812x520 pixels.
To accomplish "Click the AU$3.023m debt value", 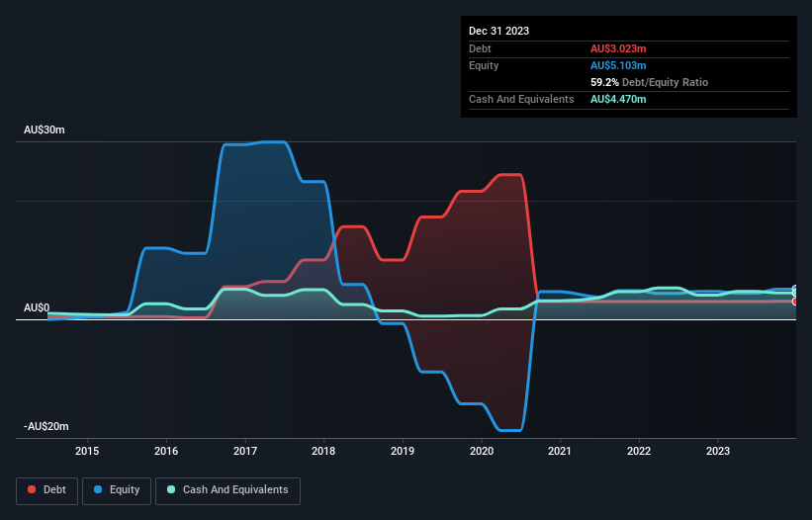I will coord(618,48).
